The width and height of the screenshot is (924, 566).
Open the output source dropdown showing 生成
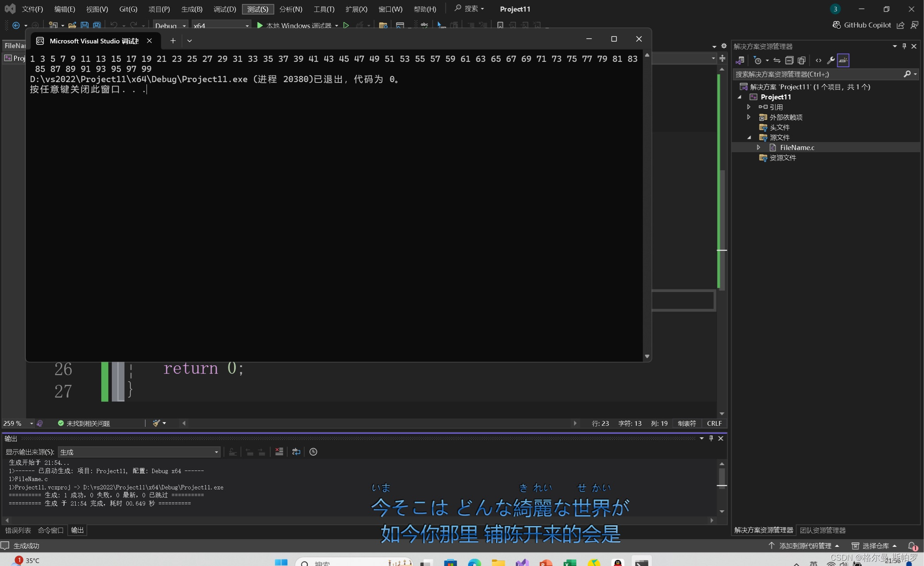[x=139, y=452]
